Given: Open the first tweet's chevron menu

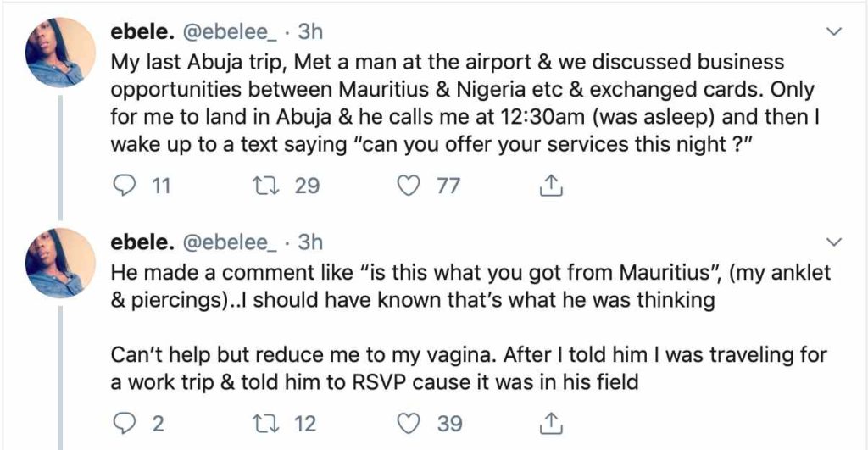Looking at the screenshot, I should pos(834,31).
